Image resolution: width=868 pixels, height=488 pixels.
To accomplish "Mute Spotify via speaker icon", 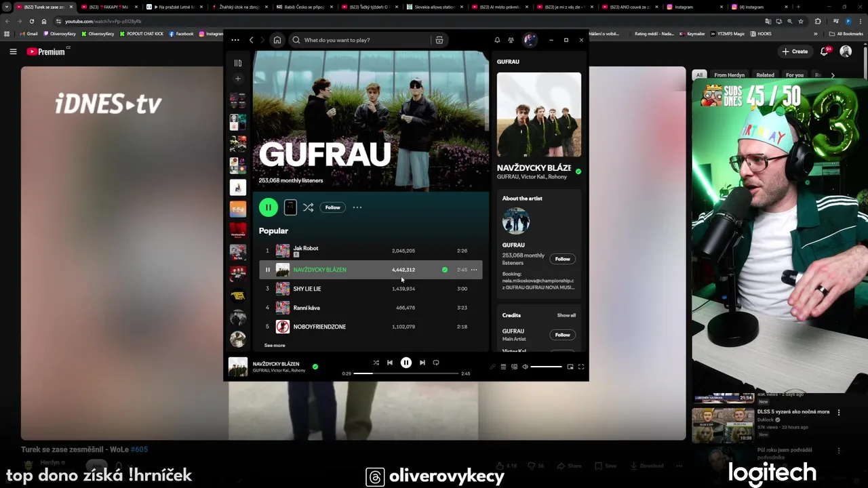I will 525,367.
